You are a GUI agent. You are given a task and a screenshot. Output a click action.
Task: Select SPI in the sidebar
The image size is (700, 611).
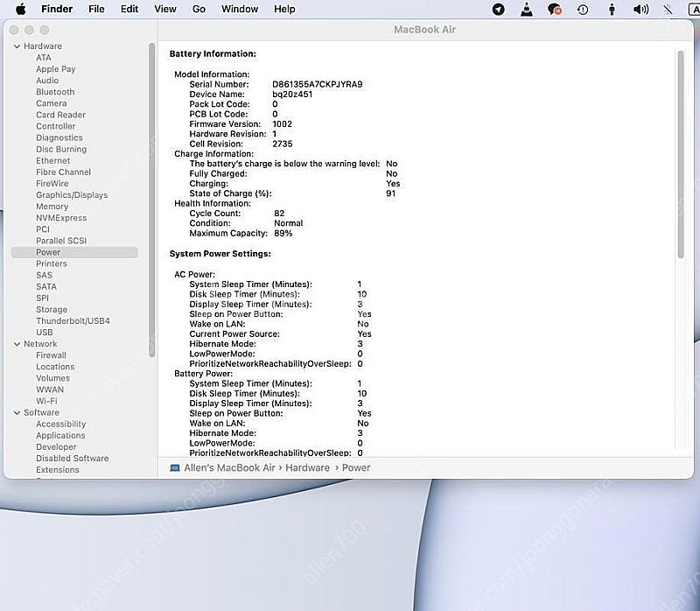pos(42,298)
